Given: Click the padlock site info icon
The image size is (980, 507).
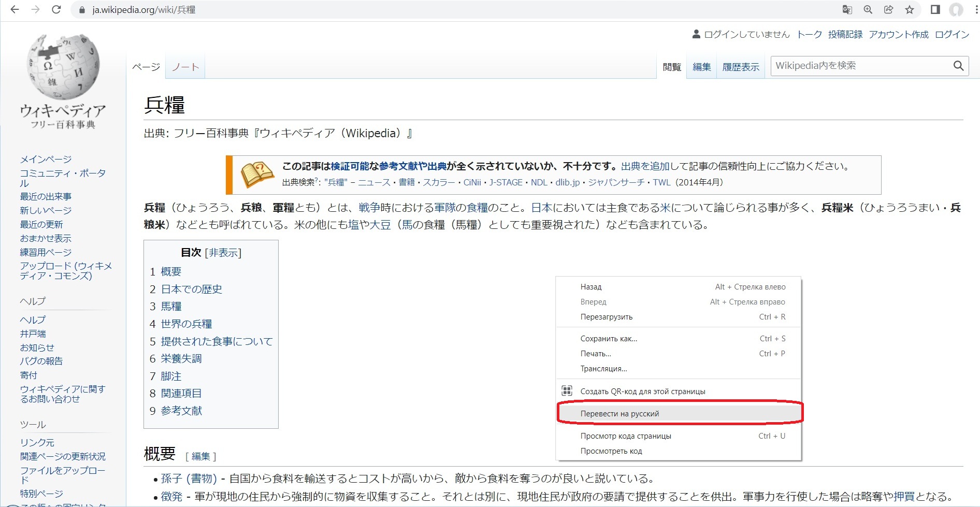Looking at the screenshot, I should click(81, 10).
